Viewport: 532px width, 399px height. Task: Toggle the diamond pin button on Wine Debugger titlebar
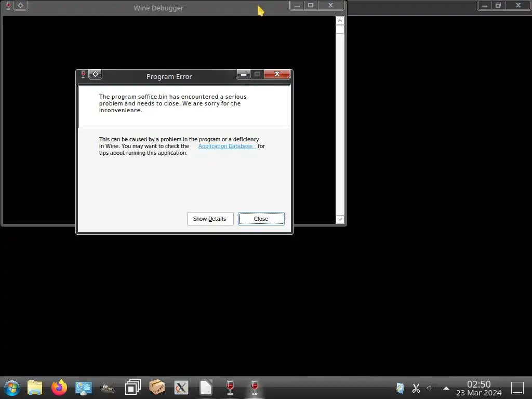[20, 6]
